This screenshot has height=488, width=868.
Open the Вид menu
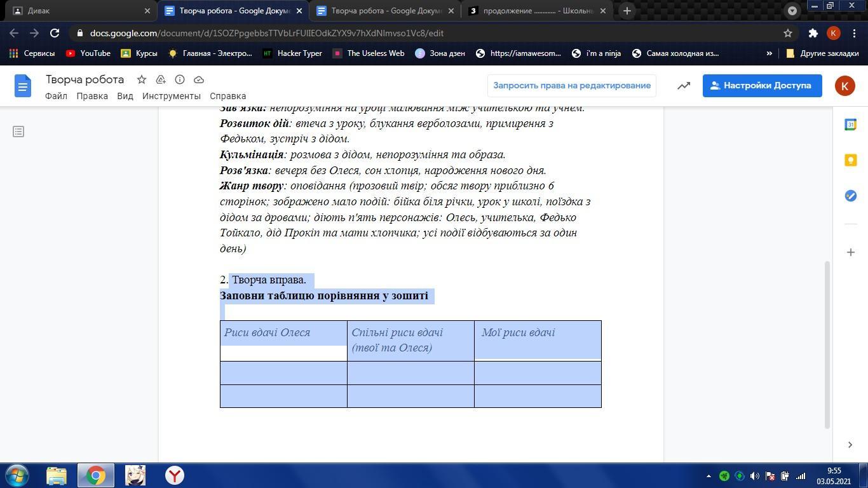pos(125,96)
